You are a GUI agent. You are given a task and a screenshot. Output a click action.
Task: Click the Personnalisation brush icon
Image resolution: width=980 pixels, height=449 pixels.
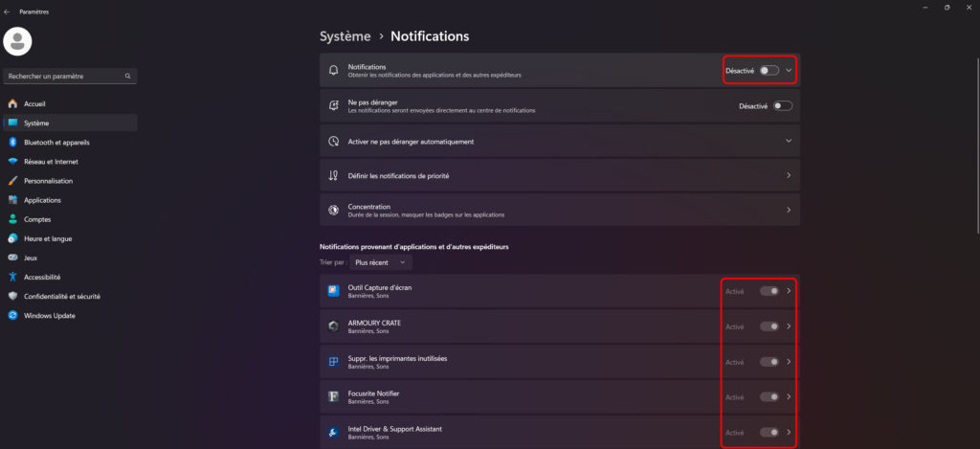tap(12, 181)
